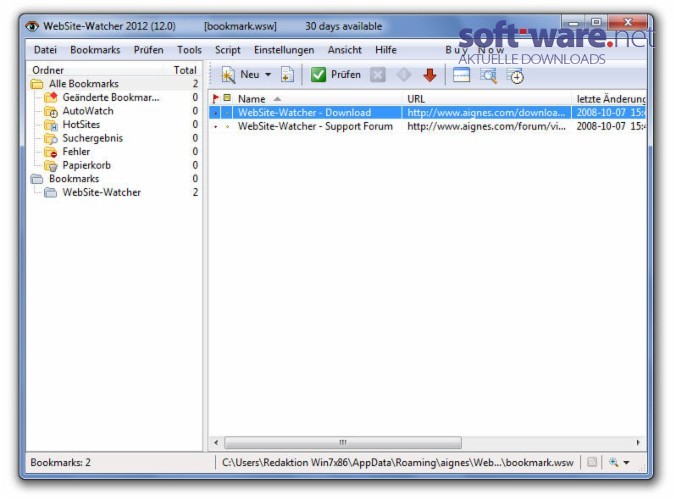The image size is (676, 500).
Task: Open the Tools menu
Action: pyautogui.click(x=189, y=50)
